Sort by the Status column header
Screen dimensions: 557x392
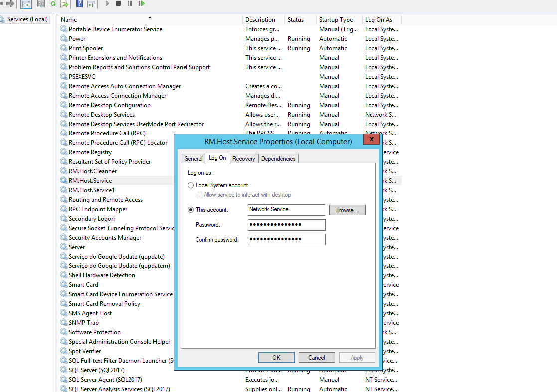coord(300,19)
